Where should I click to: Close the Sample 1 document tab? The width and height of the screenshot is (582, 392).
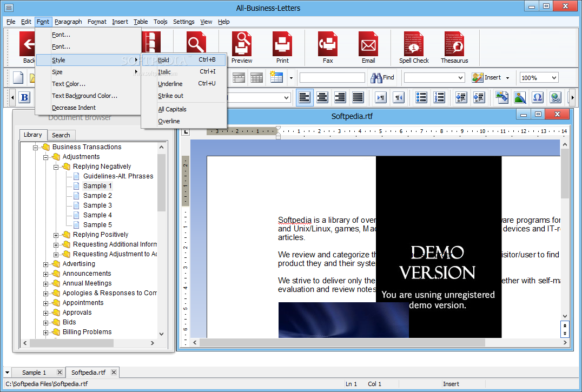coord(59,373)
